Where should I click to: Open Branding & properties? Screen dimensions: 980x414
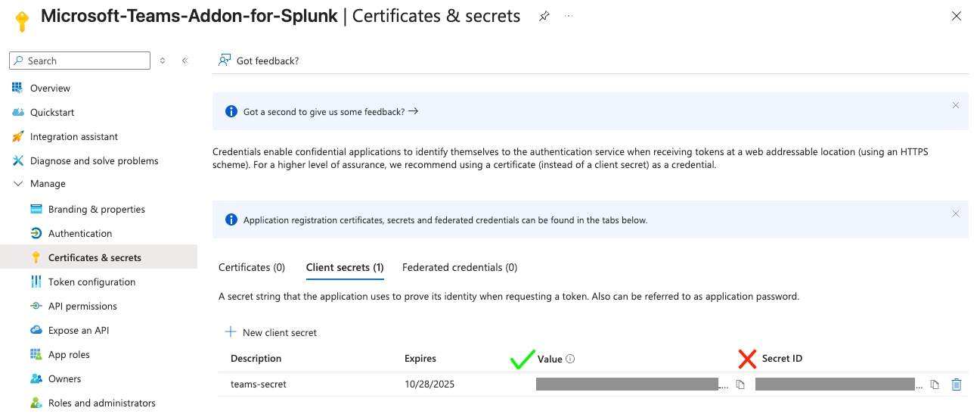tap(97, 209)
